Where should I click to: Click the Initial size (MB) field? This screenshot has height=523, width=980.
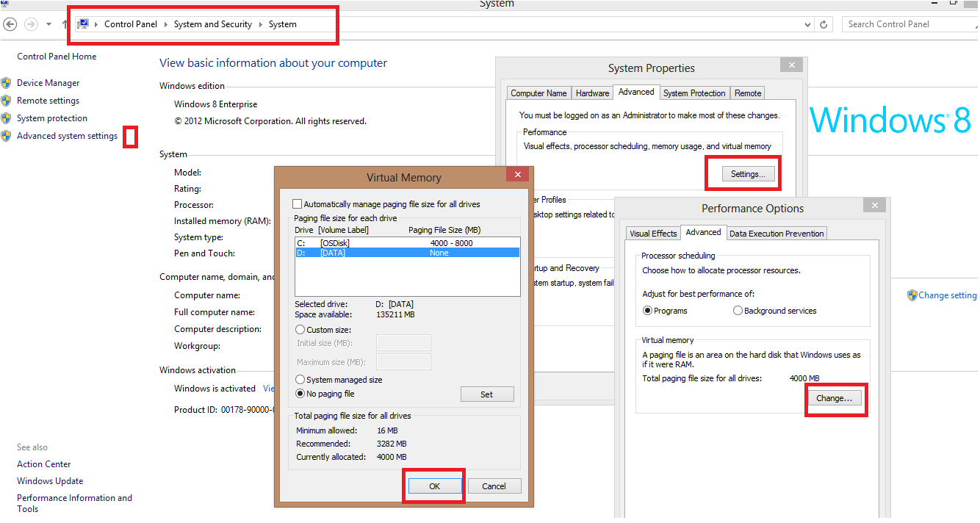403,343
